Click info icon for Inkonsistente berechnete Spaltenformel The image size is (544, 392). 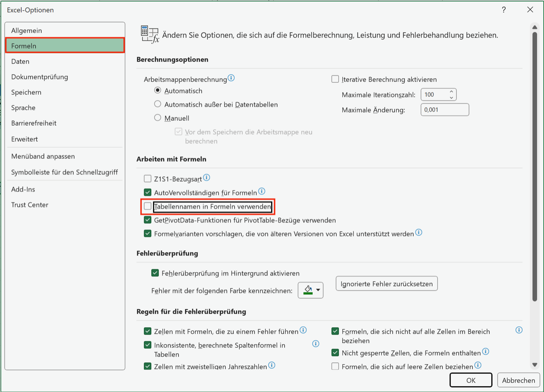point(316,344)
